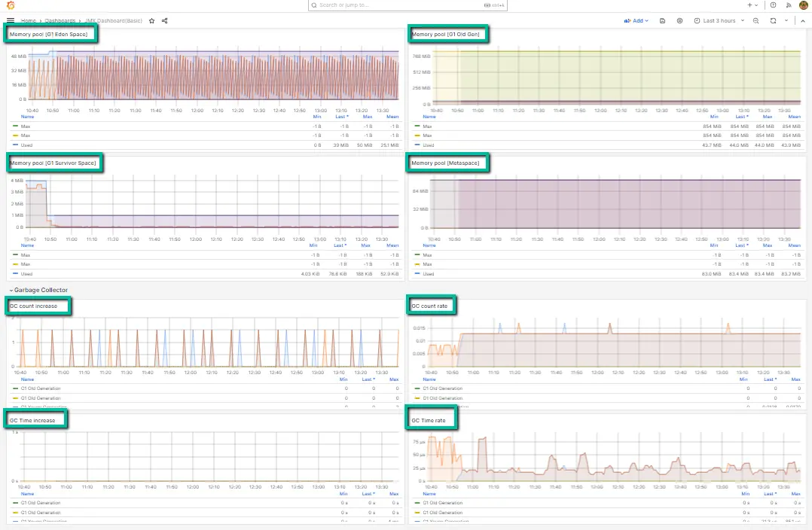This screenshot has height=530, width=812.
Task: Open Grafana help via question mark icon
Action: click(773, 5)
